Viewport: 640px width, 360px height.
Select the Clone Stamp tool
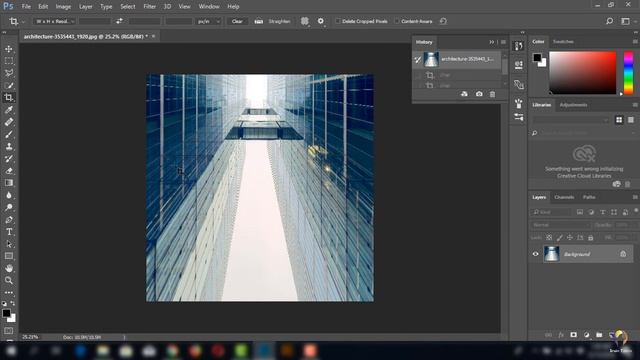point(9,146)
